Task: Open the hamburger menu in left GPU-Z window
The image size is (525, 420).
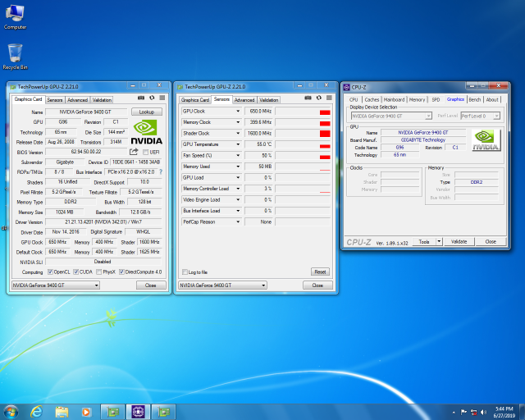Action: 162,98
